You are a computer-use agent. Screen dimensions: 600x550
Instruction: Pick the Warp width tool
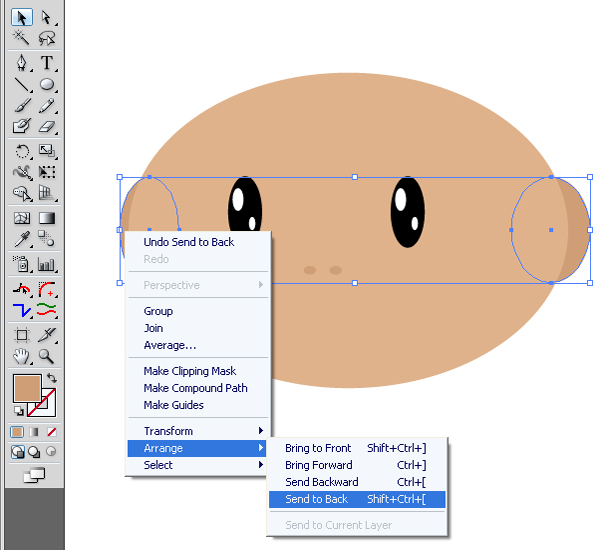click(22, 172)
